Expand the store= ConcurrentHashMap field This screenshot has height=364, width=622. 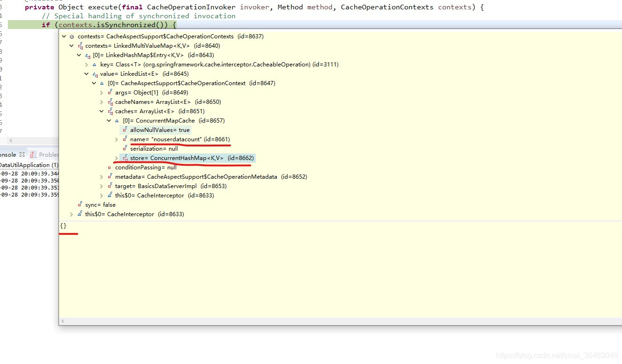click(116, 158)
